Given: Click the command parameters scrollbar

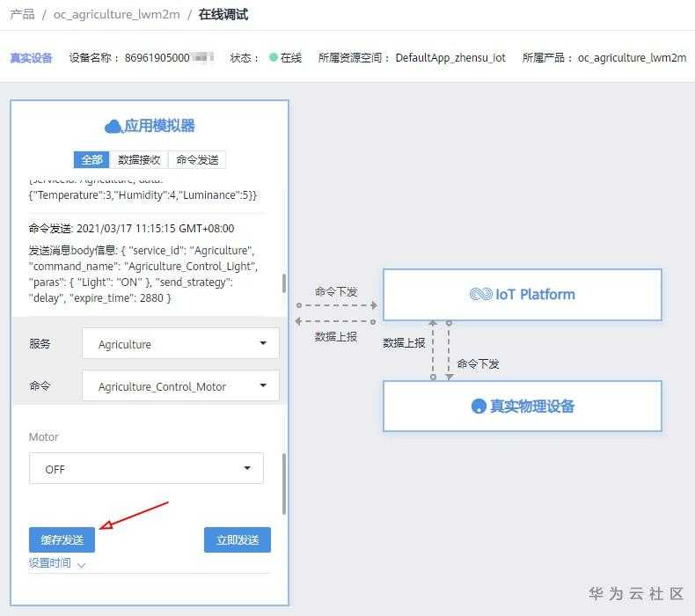Looking at the screenshot, I should point(284,483).
